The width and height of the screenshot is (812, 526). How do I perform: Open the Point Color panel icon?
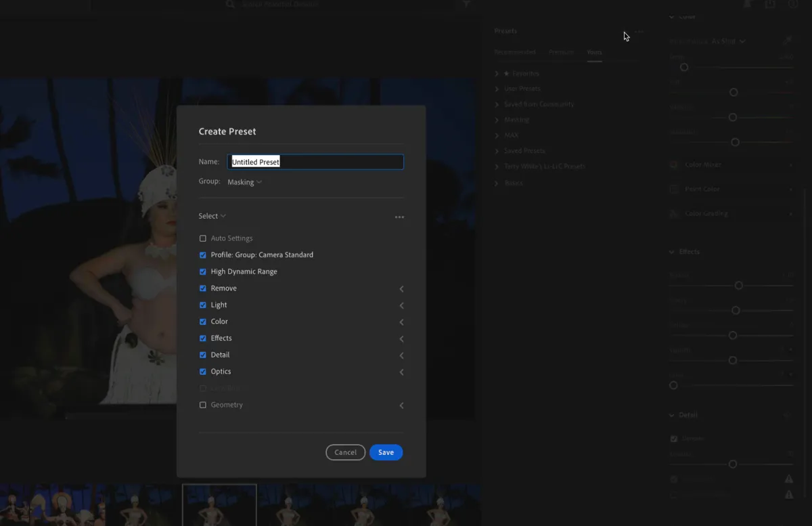(674, 189)
